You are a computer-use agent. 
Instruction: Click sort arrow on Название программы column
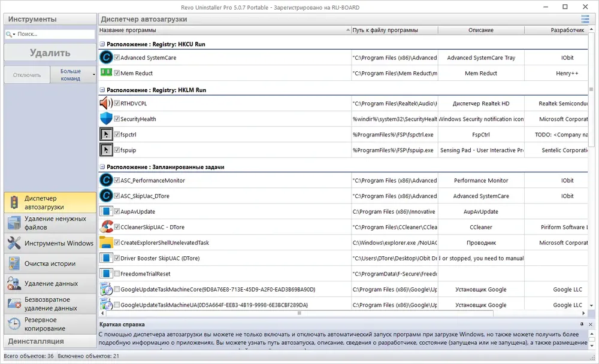348,30
